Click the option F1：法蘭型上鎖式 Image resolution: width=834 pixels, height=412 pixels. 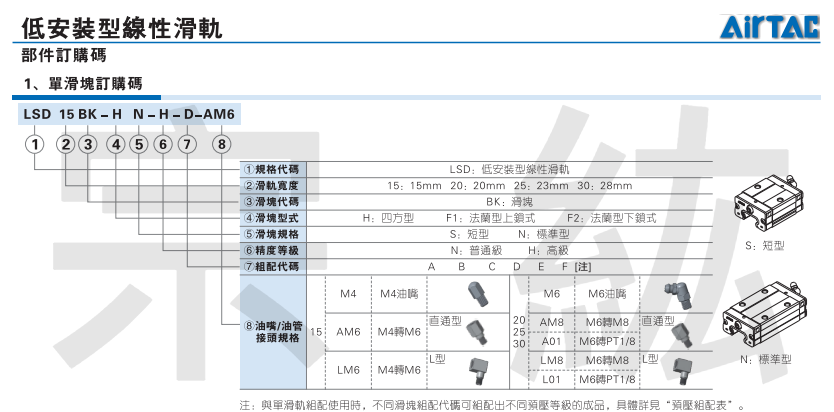click(490, 218)
